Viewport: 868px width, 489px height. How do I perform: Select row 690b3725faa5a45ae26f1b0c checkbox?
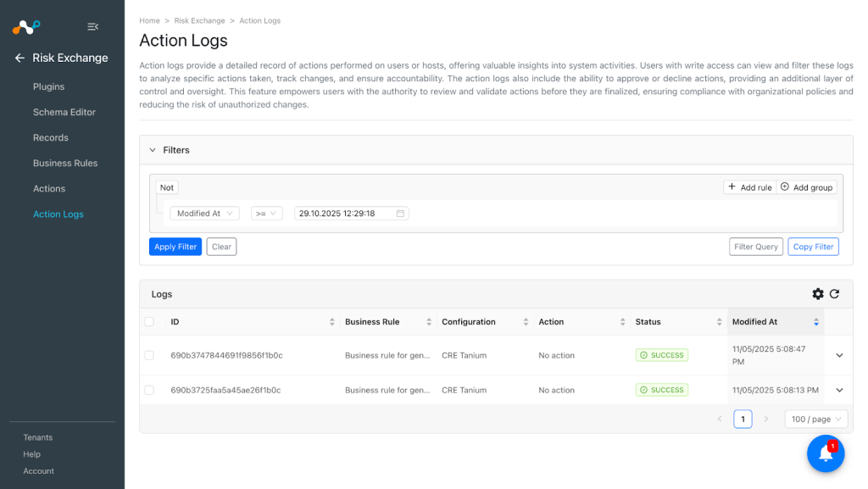pyautogui.click(x=149, y=390)
